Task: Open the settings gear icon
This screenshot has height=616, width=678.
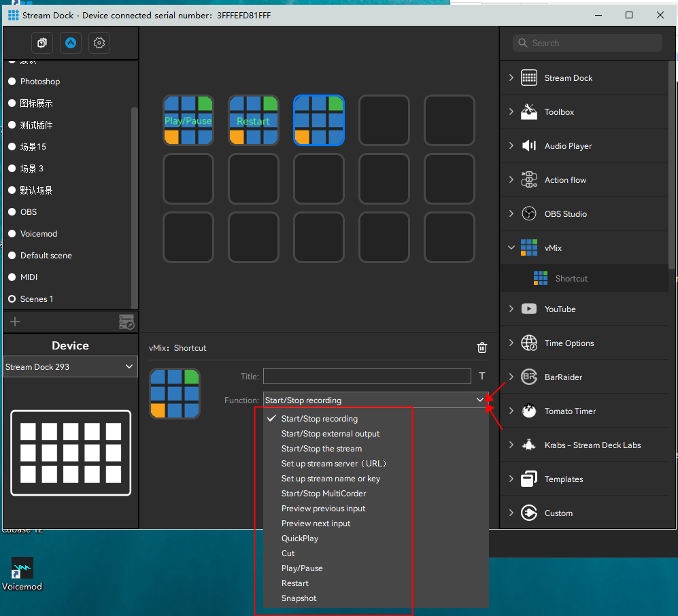Action: [x=99, y=43]
